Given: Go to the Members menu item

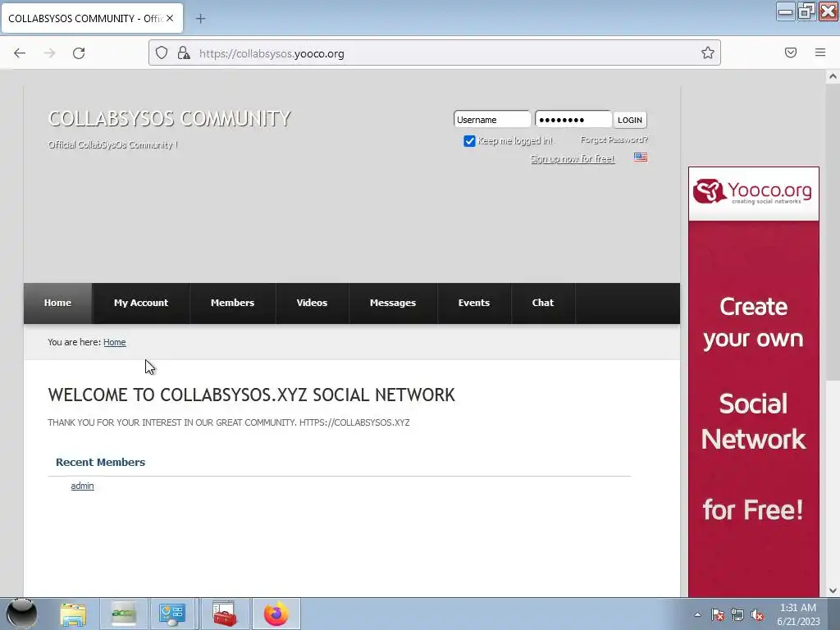Looking at the screenshot, I should [x=232, y=304].
